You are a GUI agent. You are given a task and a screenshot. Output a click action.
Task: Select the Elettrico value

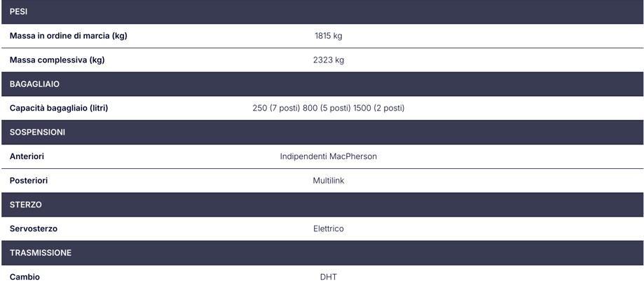pyautogui.click(x=328, y=229)
